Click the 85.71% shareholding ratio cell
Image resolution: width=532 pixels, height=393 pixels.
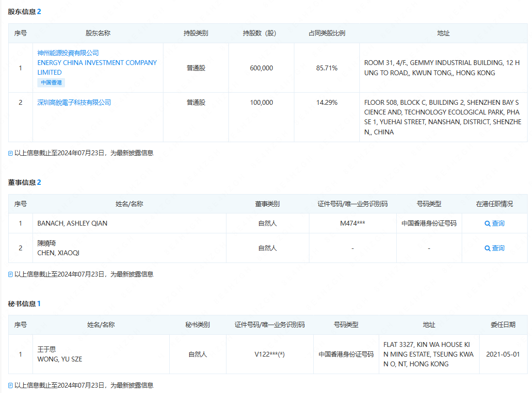click(327, 68)
